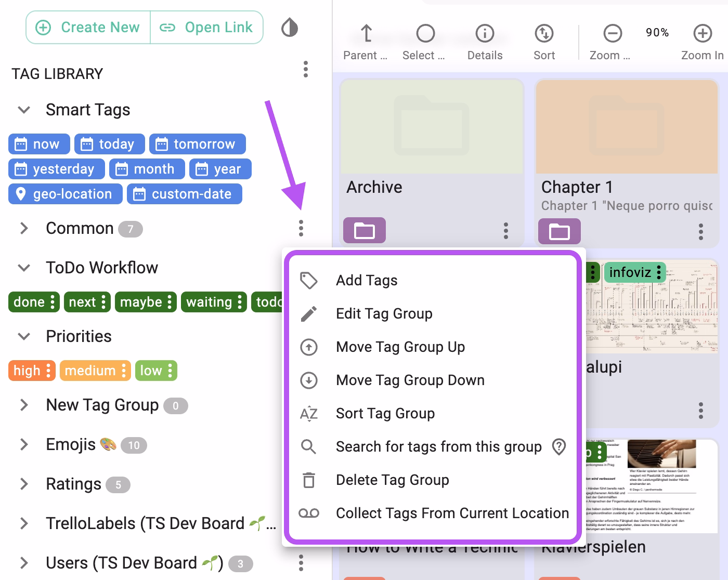Click the Sort icon in the toolbar
This screenshot has width=728, height=580.
coord(544,34)
